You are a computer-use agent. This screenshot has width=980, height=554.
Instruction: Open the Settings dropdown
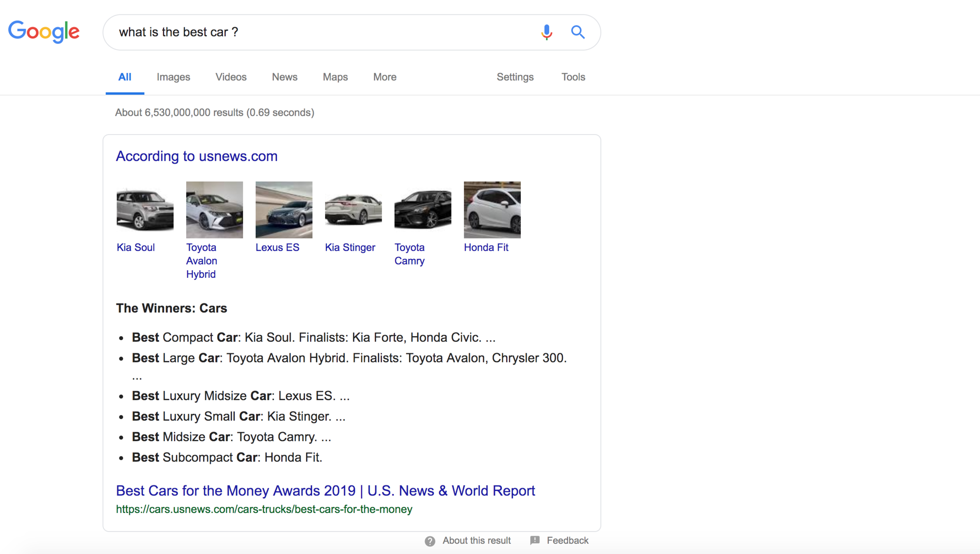pos(515,77)
